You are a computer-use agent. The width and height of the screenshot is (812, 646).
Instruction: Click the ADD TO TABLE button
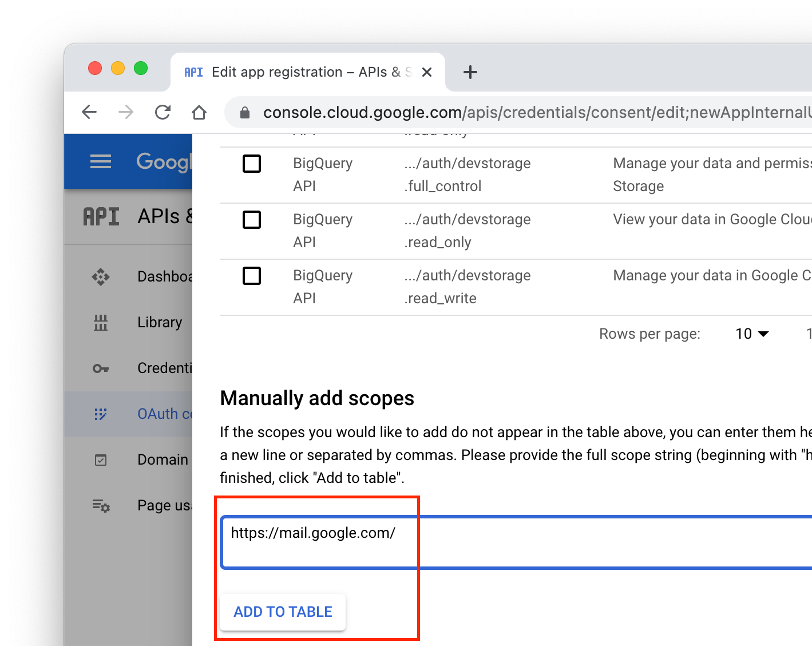tap(283, 612)
